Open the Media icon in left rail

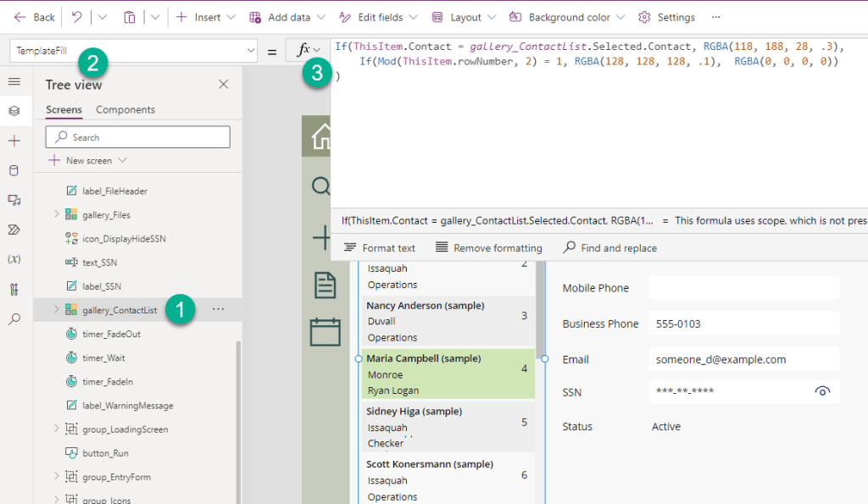pyautogui.click(x=14, y=200)
